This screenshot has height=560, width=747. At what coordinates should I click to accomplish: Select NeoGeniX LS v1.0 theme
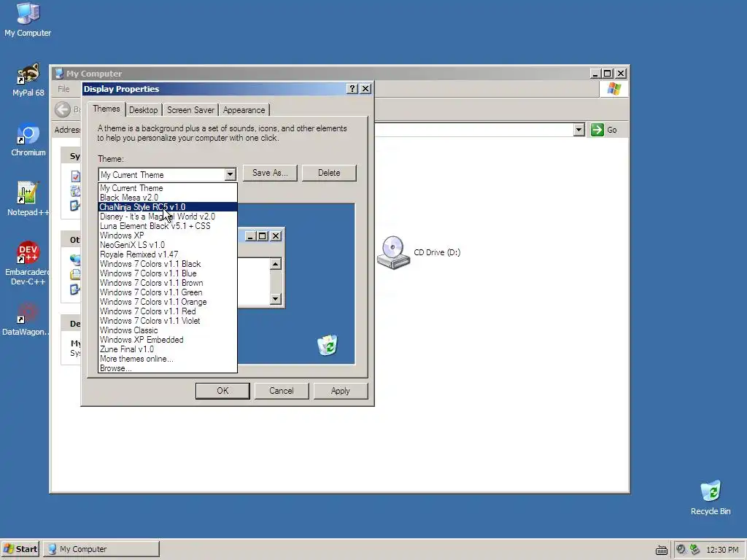coord(168,245)
